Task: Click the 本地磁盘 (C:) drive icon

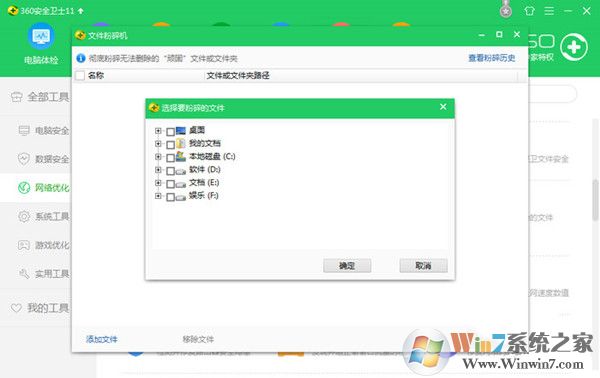Action: 181,156
